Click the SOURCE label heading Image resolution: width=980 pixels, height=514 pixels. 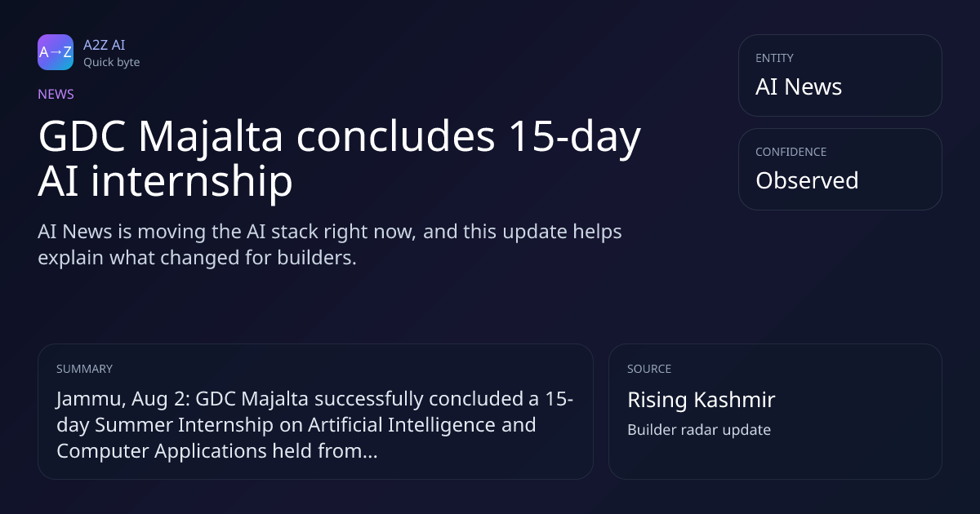pos(649,369)
